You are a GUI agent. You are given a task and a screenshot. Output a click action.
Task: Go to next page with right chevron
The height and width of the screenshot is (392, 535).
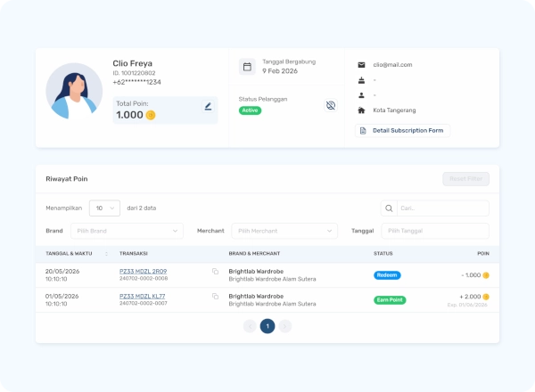285,326
